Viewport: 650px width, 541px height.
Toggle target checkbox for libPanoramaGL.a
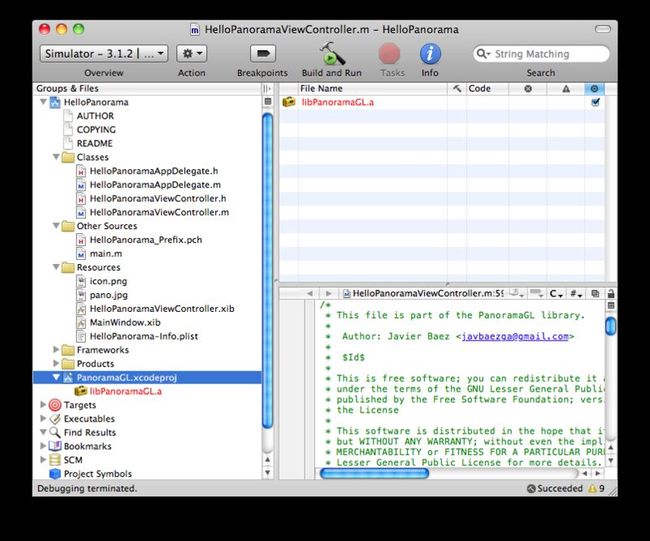(595, 102)
